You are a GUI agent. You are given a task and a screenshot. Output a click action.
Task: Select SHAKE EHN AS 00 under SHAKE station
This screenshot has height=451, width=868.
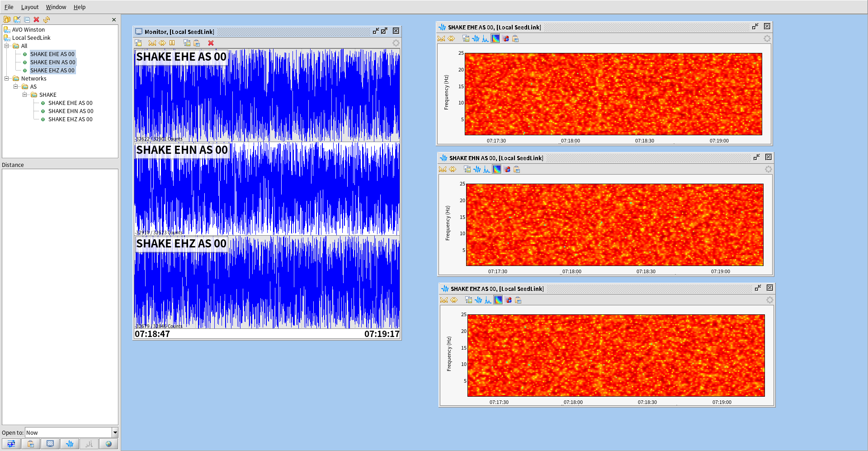click(x=71, y=111)
